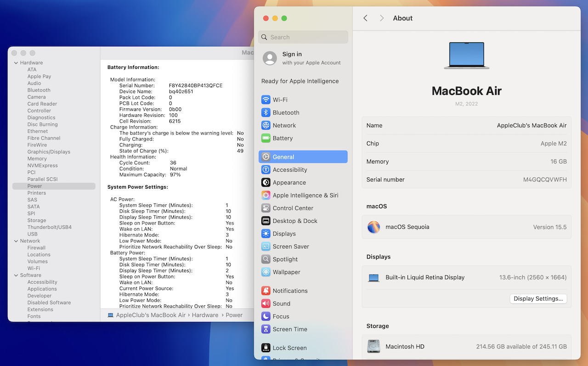Select Audio in System Information sidebar

pyautogui.click(x=34, y=83)
